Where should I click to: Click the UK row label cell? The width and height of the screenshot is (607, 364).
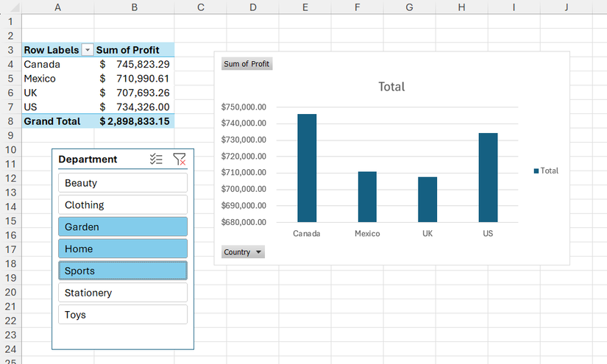(57, 93)
